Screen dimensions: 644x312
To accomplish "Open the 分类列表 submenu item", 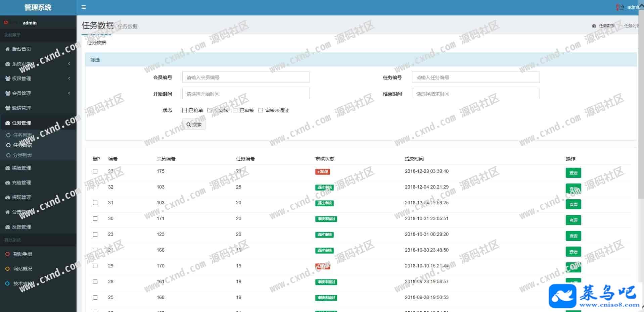I will pos(22,155).
